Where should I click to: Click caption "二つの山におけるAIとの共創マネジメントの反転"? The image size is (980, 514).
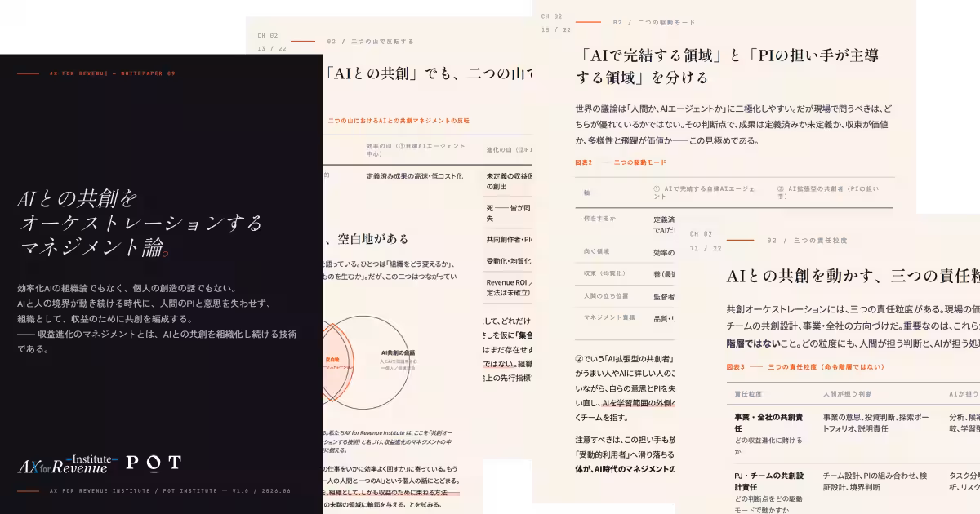point(399,121)
